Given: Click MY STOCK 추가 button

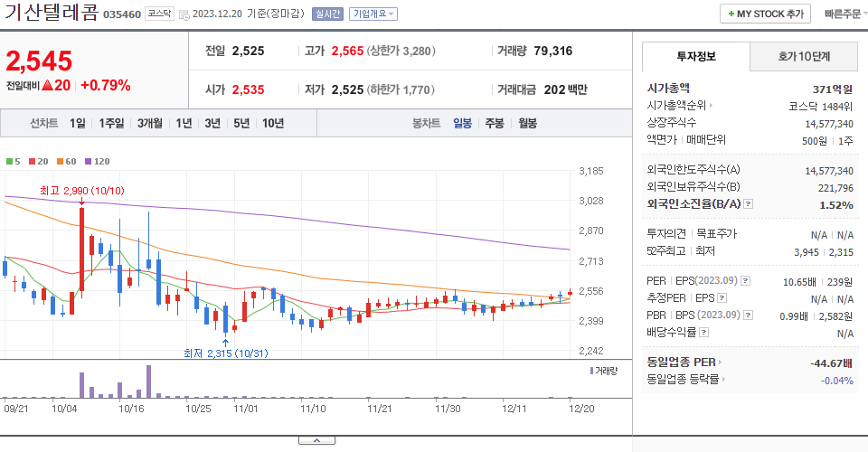Looking at the screenshot, I should tap(765, 14).
